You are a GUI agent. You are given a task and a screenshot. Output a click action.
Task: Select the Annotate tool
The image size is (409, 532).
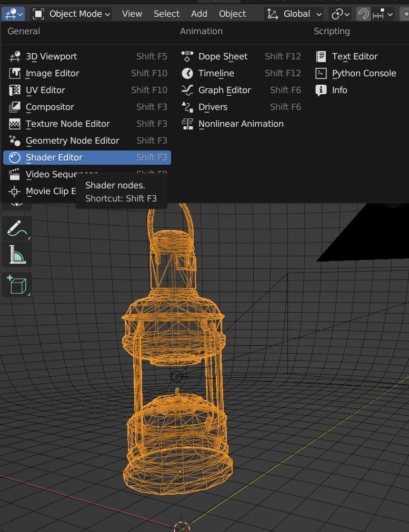[x=17, y=228]
